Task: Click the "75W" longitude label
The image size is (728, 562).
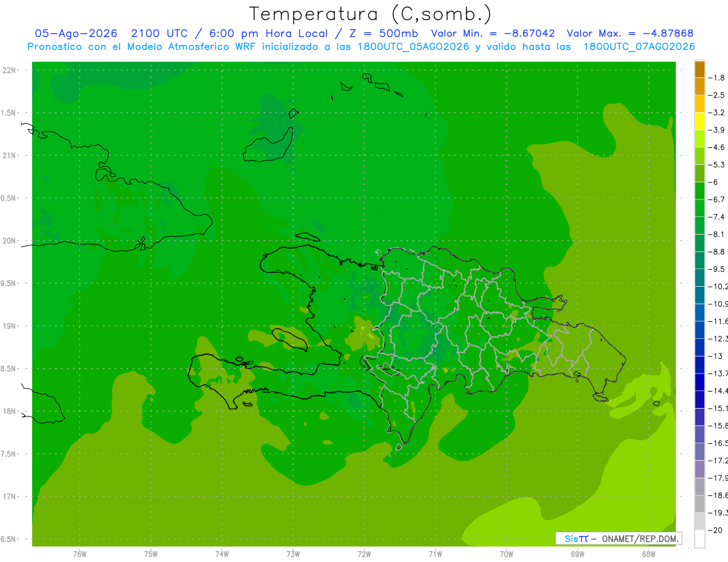Action: 151,554
